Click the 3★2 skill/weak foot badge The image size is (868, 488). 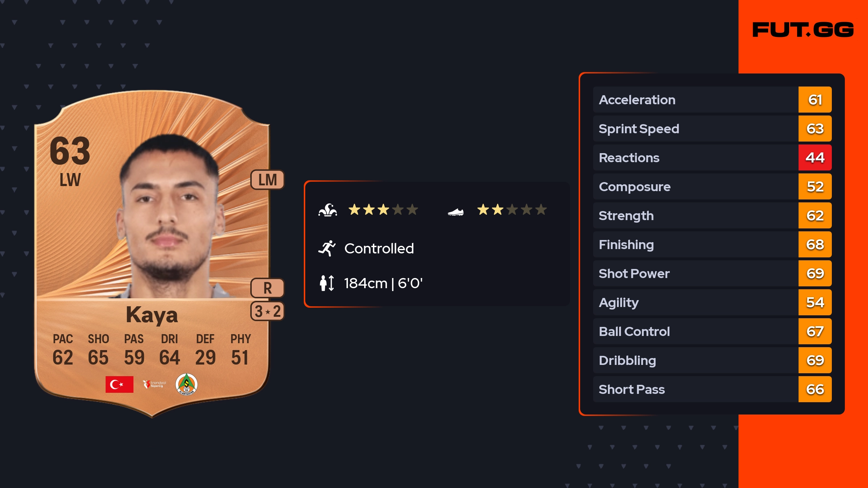268,311
